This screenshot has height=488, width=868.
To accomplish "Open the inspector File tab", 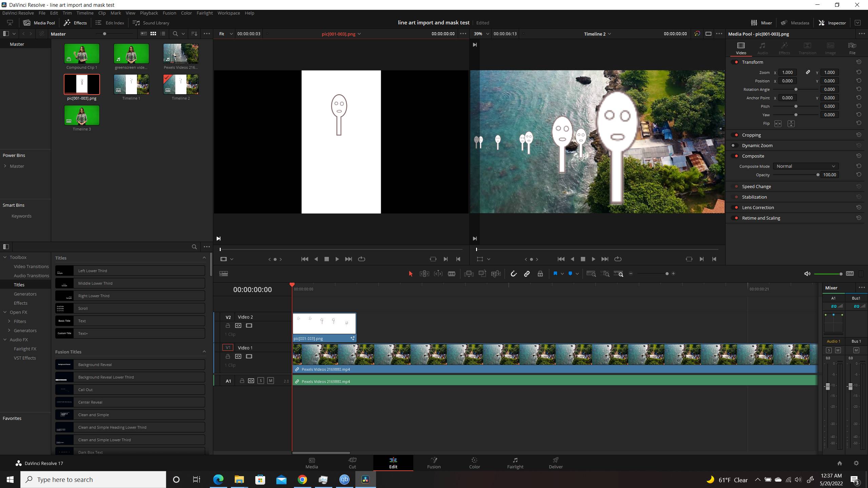I will pos(852,48).
